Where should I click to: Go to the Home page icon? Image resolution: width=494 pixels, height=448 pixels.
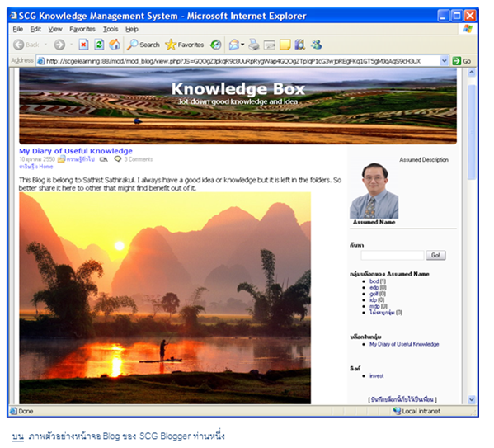[x=115, y=45]
